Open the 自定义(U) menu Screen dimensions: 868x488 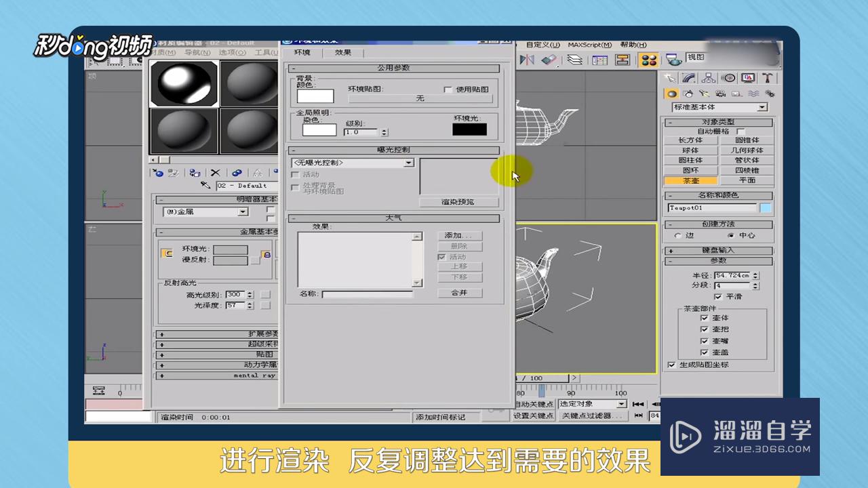pos(542,45)
